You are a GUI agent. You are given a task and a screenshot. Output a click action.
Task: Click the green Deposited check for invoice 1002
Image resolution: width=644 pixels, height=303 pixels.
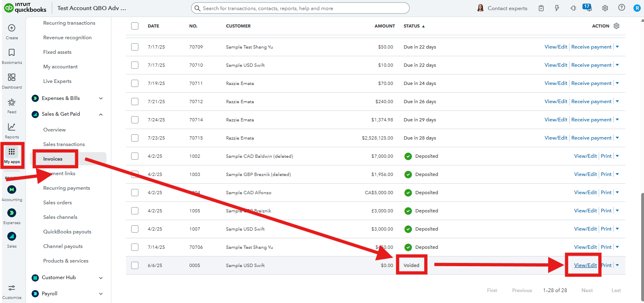click(408, 156)
